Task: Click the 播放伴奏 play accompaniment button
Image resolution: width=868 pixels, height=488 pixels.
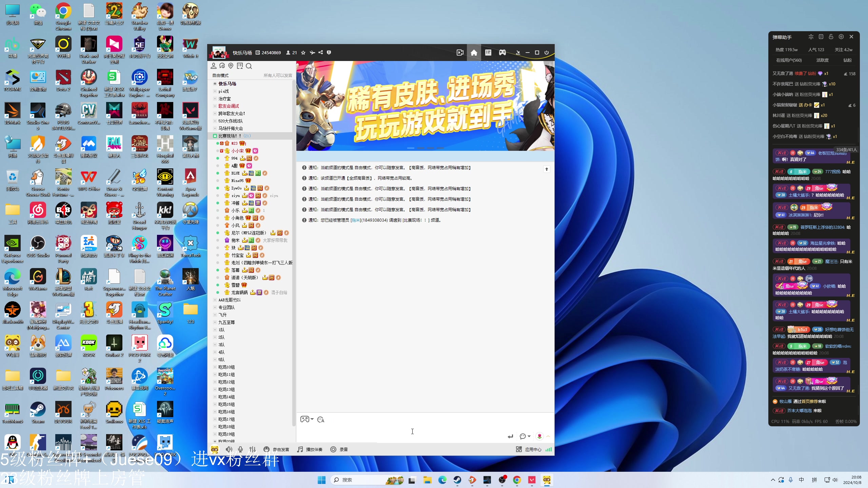Action: (x=310, y=449)
